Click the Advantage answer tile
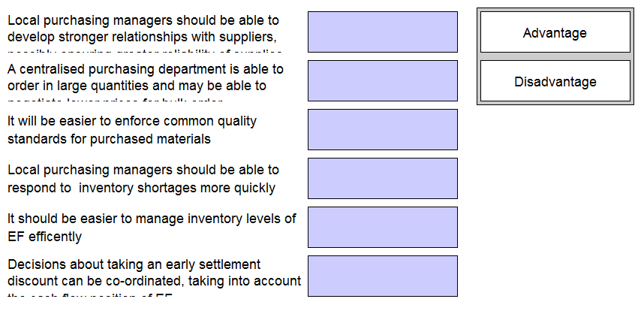 555,32
